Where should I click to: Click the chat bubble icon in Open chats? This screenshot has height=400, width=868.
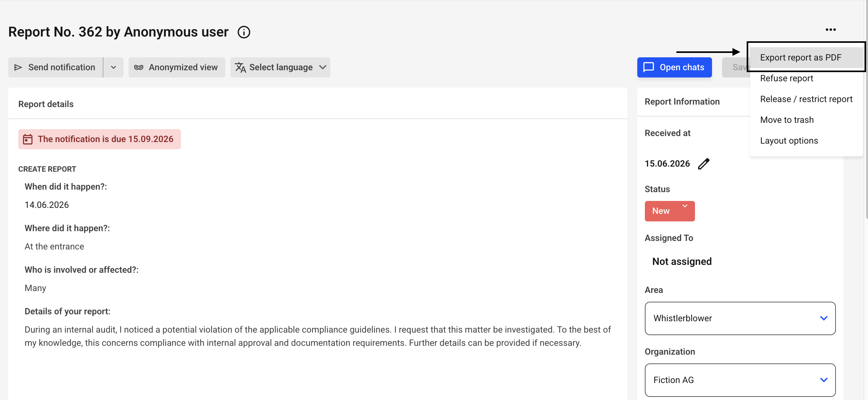[649, 67]
